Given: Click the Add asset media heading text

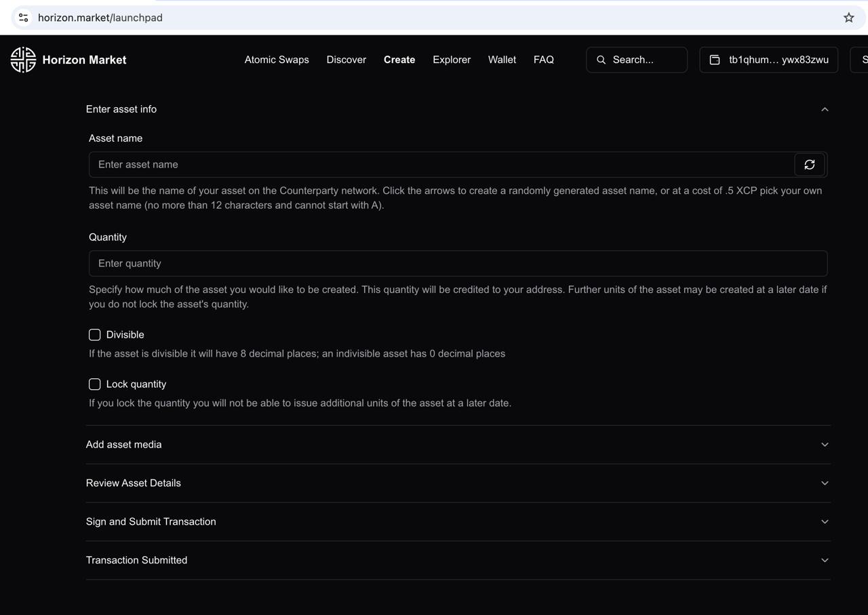Looking at the screenshot, I should [x=124, y=445].
